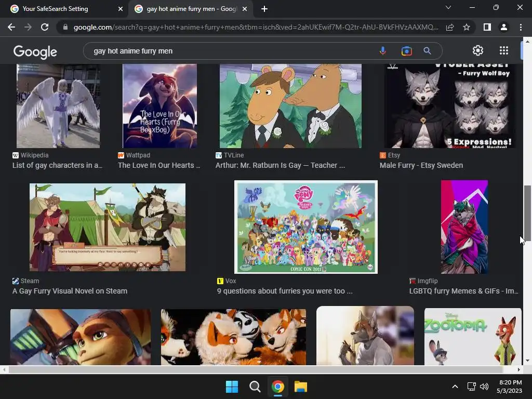Open File Explorer from the taskbar
Screen dimensions: 532x399
301,387
